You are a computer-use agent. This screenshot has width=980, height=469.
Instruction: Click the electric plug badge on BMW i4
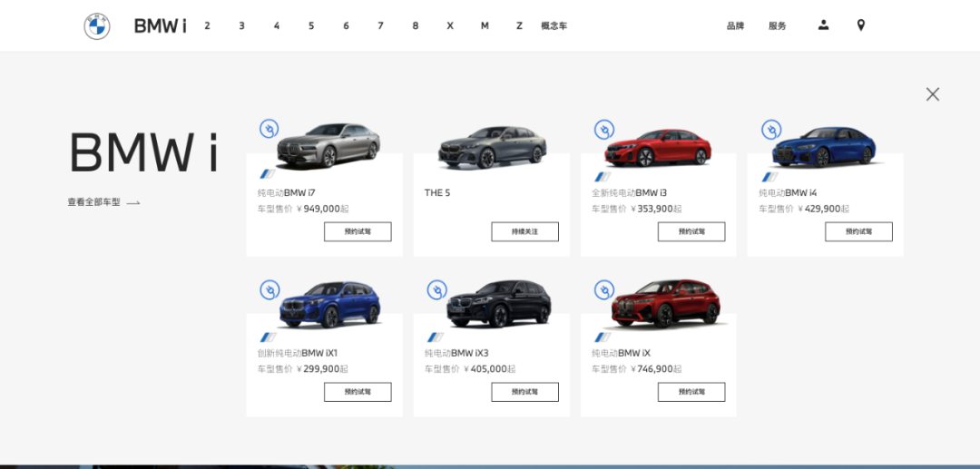pyautogui.click(x=771, y=130)
